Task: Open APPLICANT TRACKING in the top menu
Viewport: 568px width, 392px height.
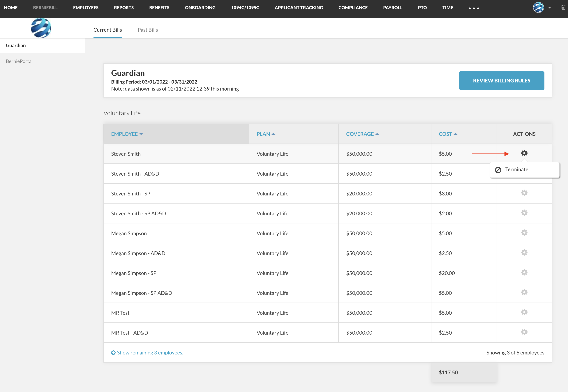Action: tap(299, 8)
